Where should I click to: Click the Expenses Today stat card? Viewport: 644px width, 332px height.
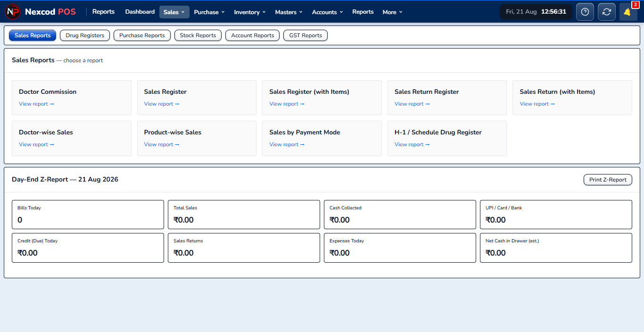click(x=400, y=248)
